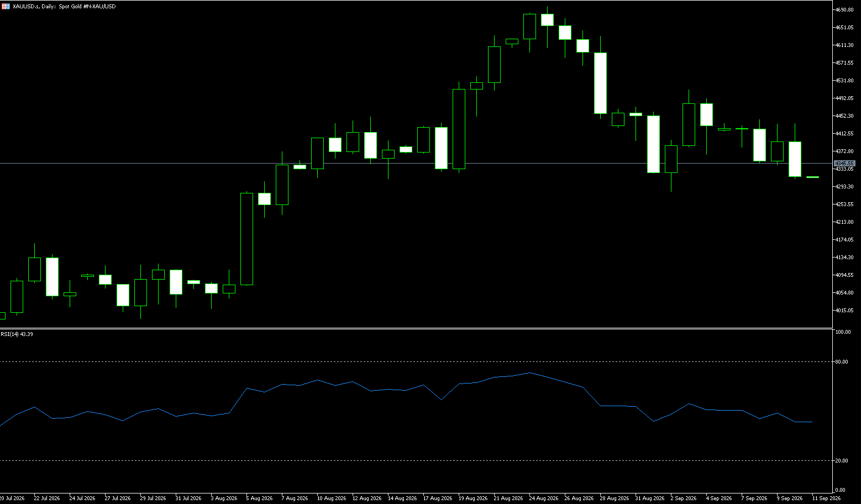Select the current price label 4345.55
Screen dimensions: 861x504
pos(844,164)
